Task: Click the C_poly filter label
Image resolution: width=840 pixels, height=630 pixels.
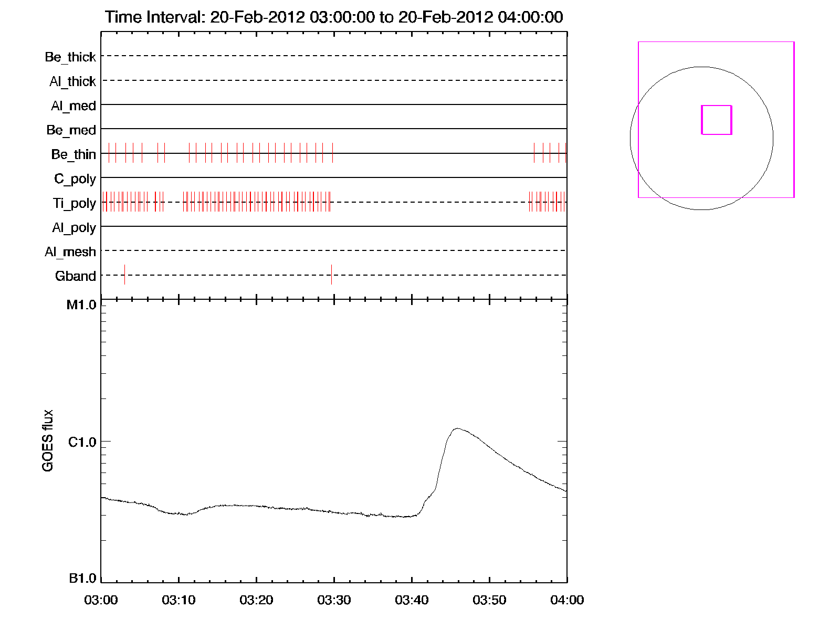Action: (x=75, y=179)
